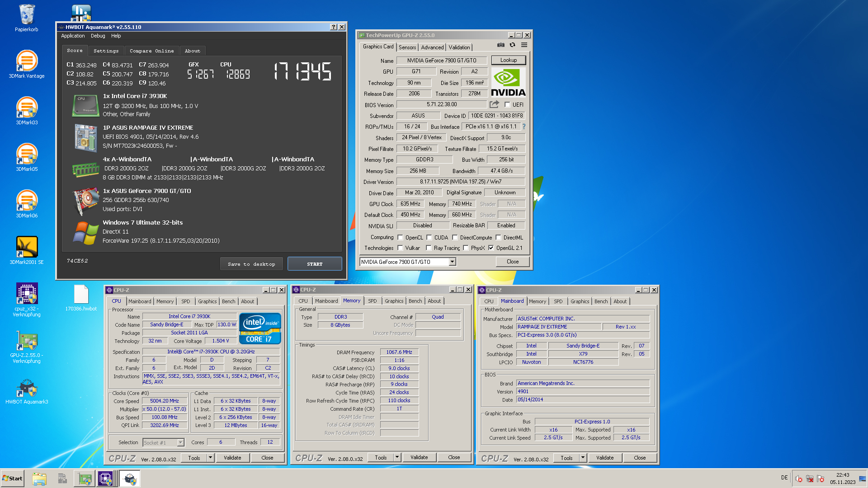Toggle the OpenGL 2.1 checkbox
The image size is (868, 488).
(x=491, y=248)
